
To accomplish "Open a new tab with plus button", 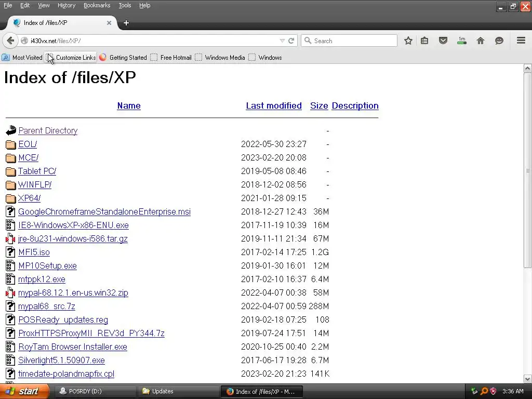I will [x=126, y=23].
